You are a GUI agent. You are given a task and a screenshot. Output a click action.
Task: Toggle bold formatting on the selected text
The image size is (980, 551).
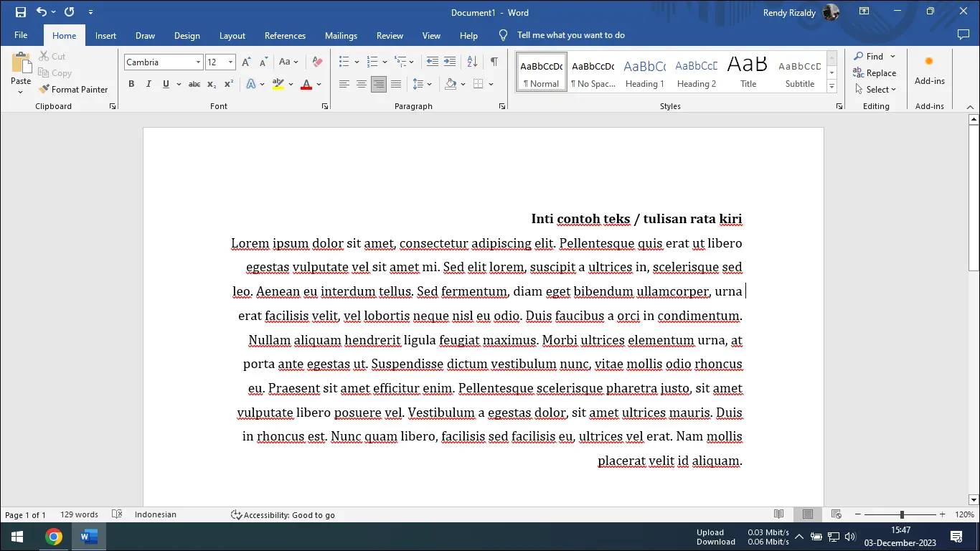click(x=131, y=84)
